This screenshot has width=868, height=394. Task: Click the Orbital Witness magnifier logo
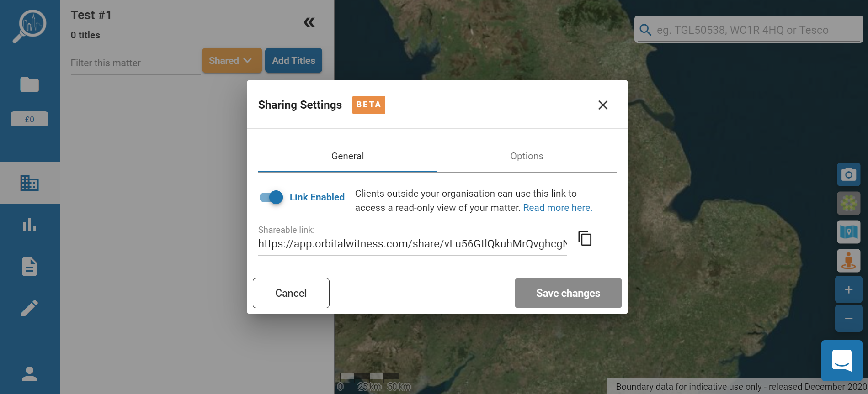(30, 26)
